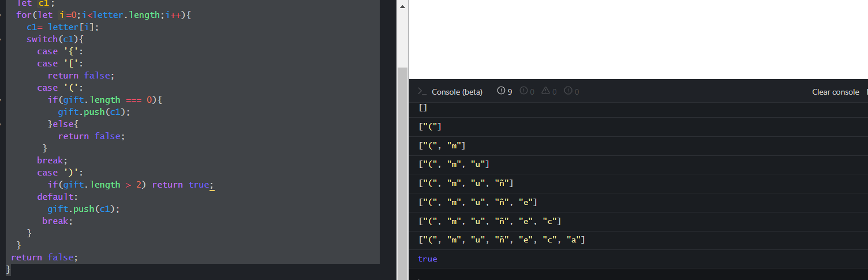Viewport: 868px width, 280px height.
Task: Select console row ending with "a"]
Action: click(638, 240)
